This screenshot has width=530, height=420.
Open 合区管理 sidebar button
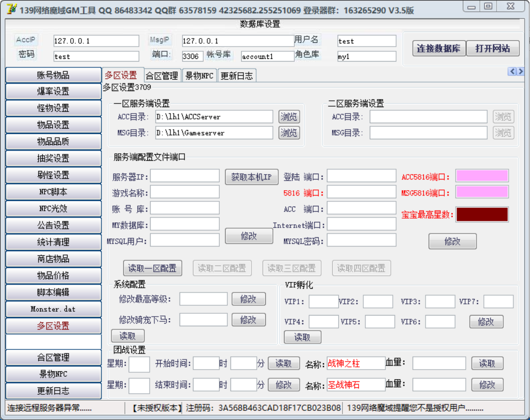pyautogui.click(x=54, y=357)
